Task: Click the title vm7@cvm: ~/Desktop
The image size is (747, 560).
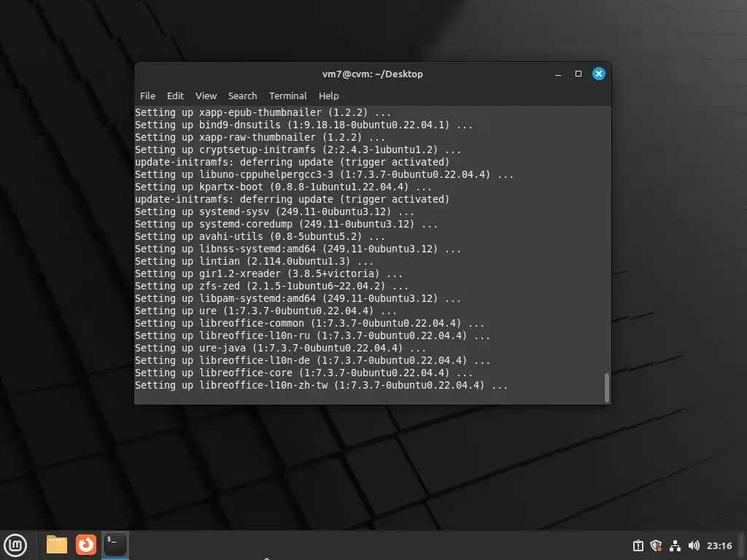Action: 373,74
